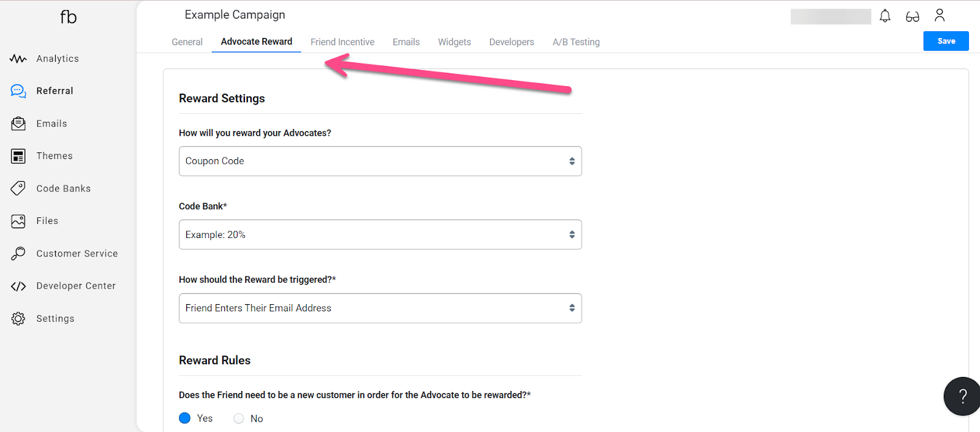Open the reward trigger dropdown
This screenshot has width=980, height=432.
coord(380,308)
